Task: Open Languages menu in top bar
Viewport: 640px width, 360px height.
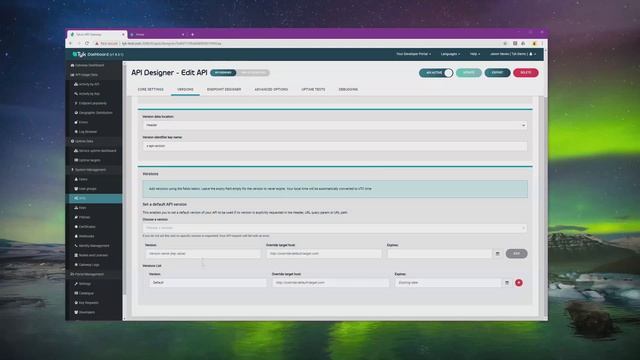Action: (450, 54)
